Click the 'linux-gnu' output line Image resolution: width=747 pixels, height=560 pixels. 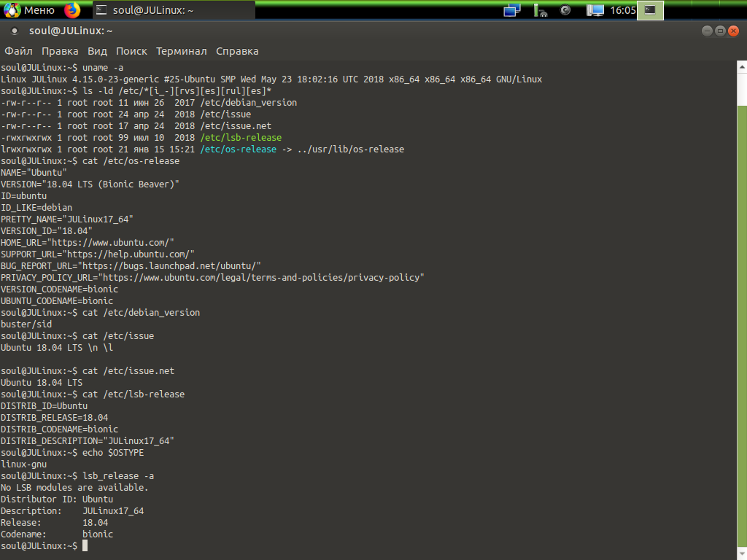click(24, 464)
